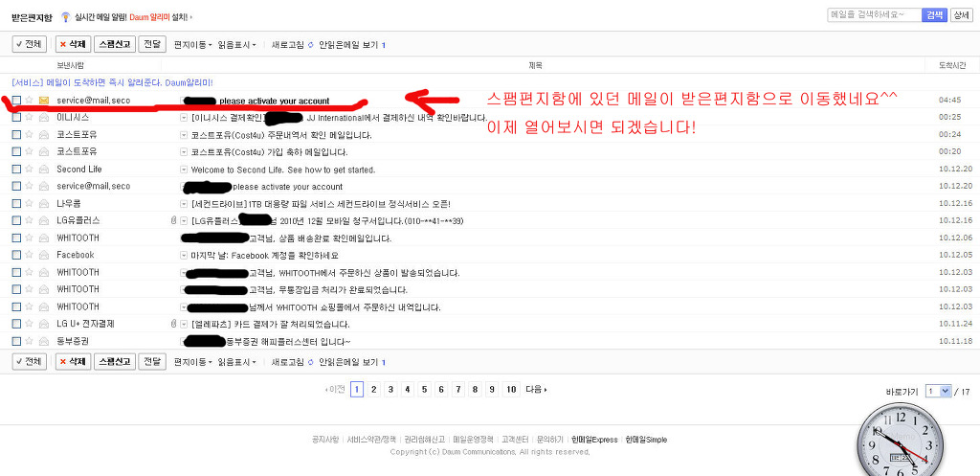Star the 코스트포유 주문내역서 mail

[29, 134]
